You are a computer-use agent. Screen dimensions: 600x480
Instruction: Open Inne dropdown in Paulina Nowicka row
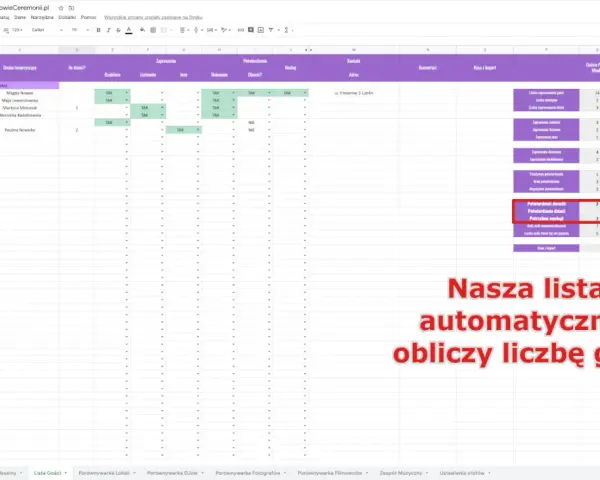point(198,130)
